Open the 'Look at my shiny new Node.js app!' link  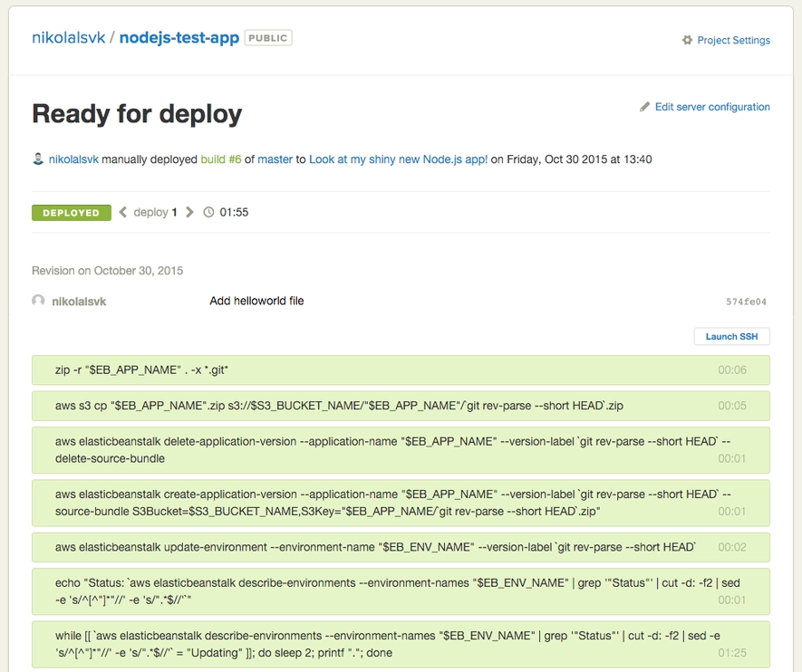pyautogui.click(x=398, y=159)
